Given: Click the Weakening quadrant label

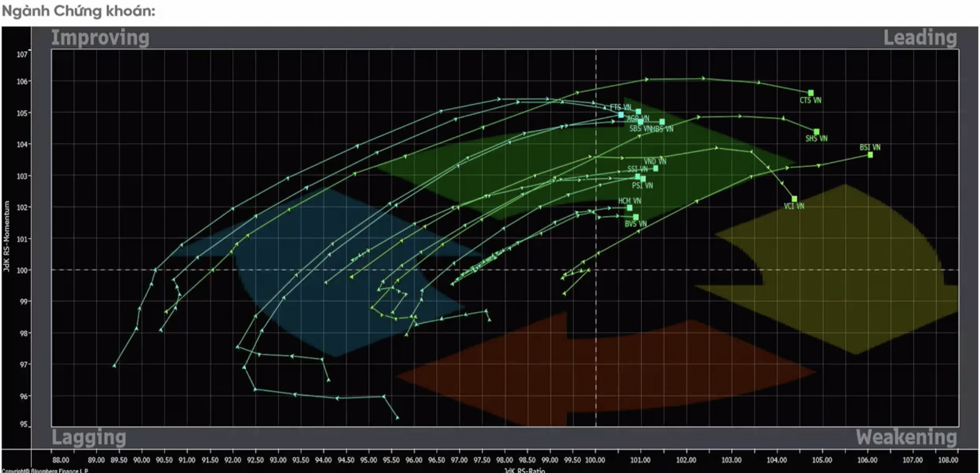Looking at the screenshot, I should click(906, 437).
